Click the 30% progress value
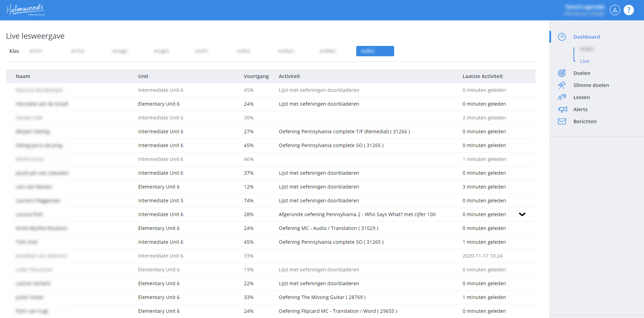The image size is (644, 318). pyautogui.click(x=249, y=118)
